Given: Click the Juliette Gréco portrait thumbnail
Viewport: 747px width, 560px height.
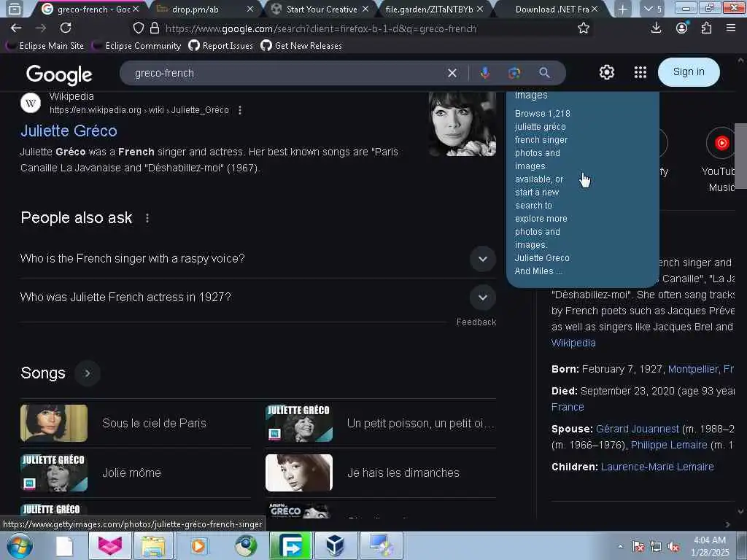Looking at the screenshot, I should pos(462,124).
